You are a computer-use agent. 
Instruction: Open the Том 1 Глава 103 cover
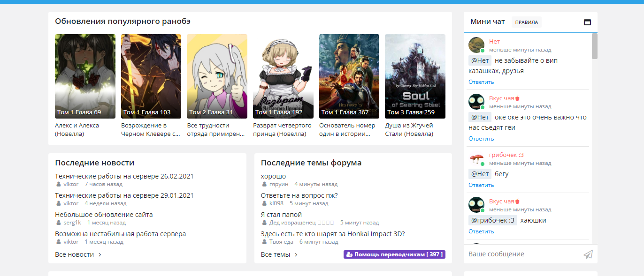point(151,76)
